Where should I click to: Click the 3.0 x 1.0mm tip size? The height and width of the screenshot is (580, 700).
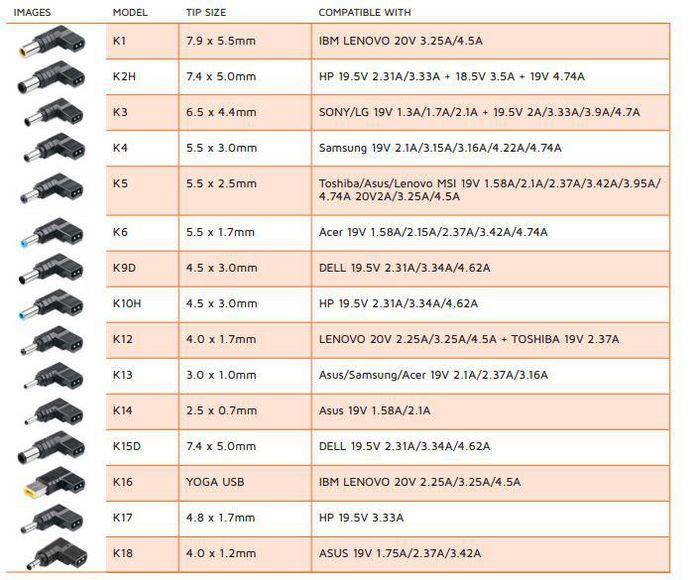221,375
